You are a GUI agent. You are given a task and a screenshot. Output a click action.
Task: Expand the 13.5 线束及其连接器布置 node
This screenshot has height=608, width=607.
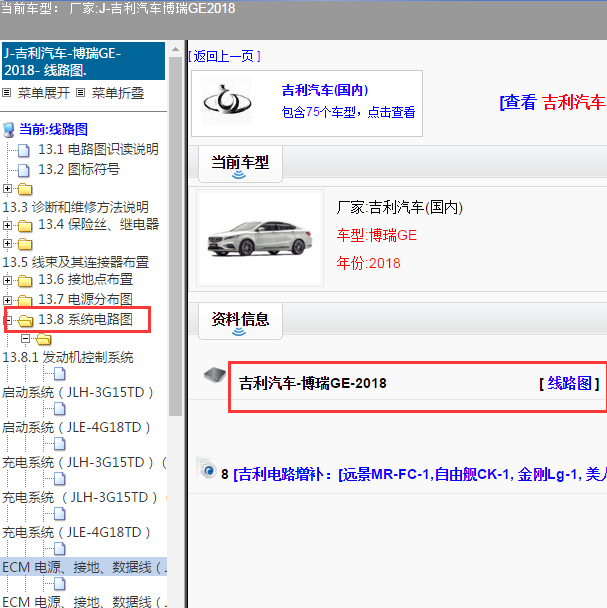coord(7,243)
